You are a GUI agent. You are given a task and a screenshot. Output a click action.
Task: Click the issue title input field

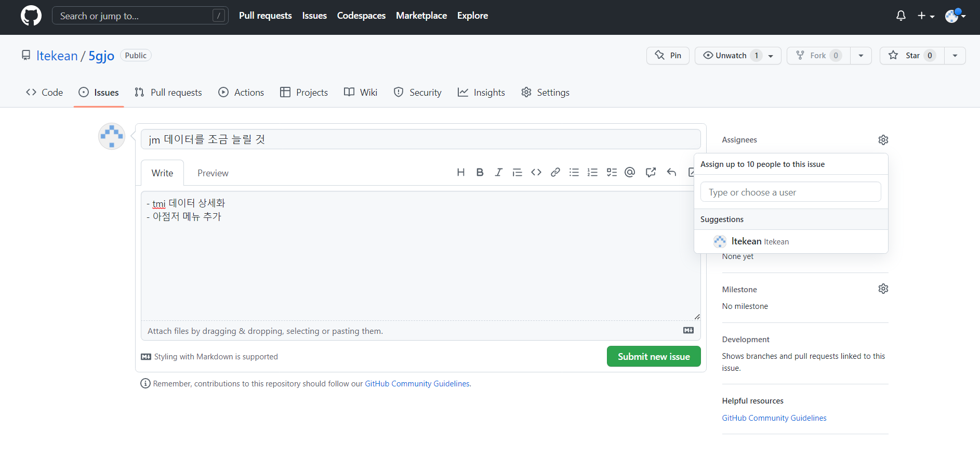tap(421, 139)
